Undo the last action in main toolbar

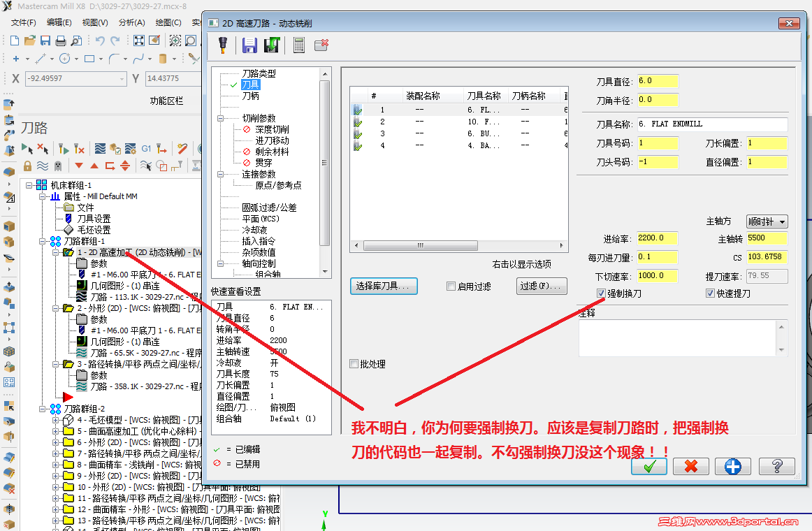click(100, 41)
